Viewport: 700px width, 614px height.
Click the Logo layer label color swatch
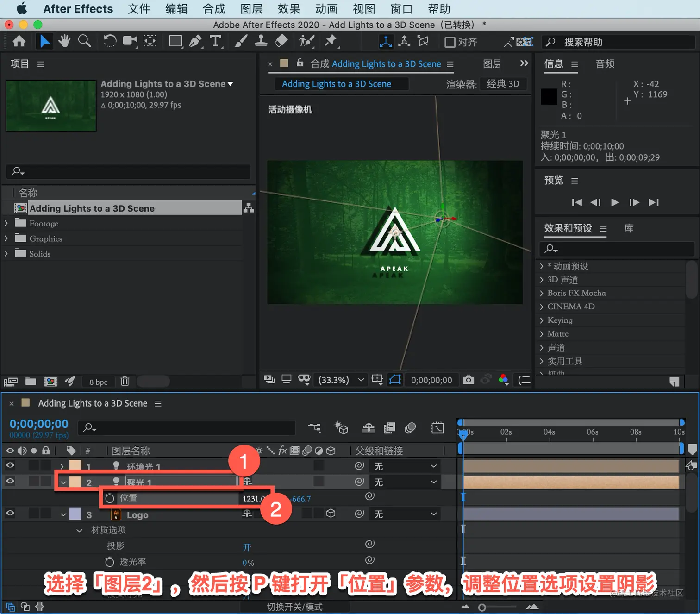[x=75, y=514]
